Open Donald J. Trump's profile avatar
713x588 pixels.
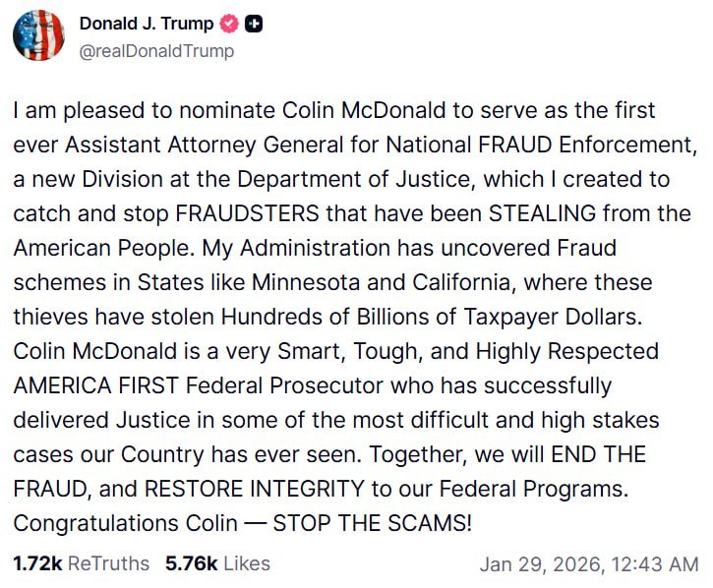[38, 35]
